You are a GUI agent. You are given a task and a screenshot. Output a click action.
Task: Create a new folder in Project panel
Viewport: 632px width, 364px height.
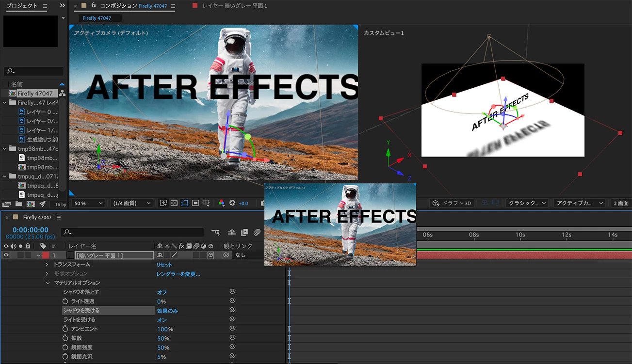tap(18, 204)
